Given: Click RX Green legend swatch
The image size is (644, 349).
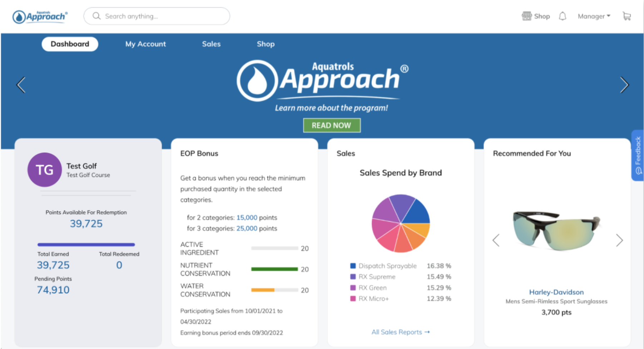Looking at the screenshot, I should (353, 287).
